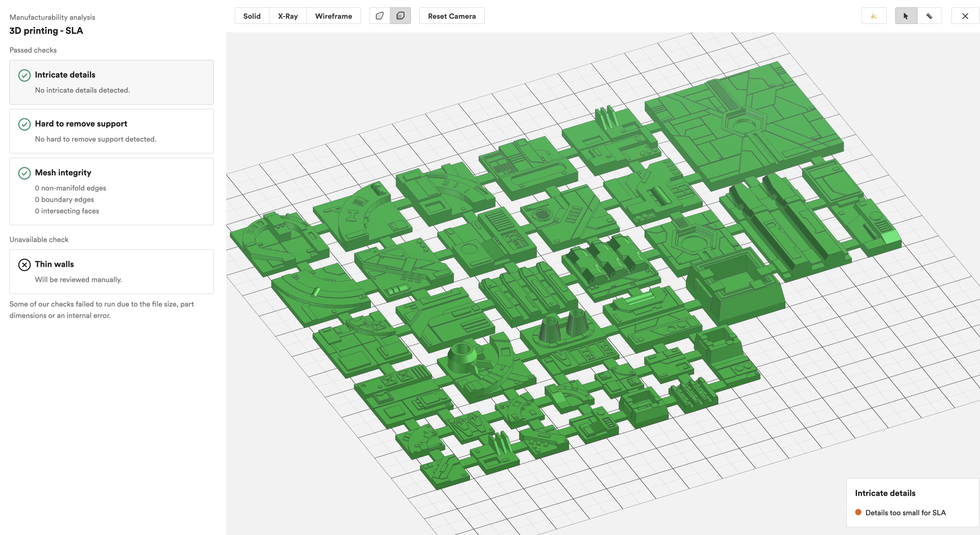Viewport: 980px width, 535px height.
Task: Select the Thin walls unavailable check
Action: tap(112, 272)
